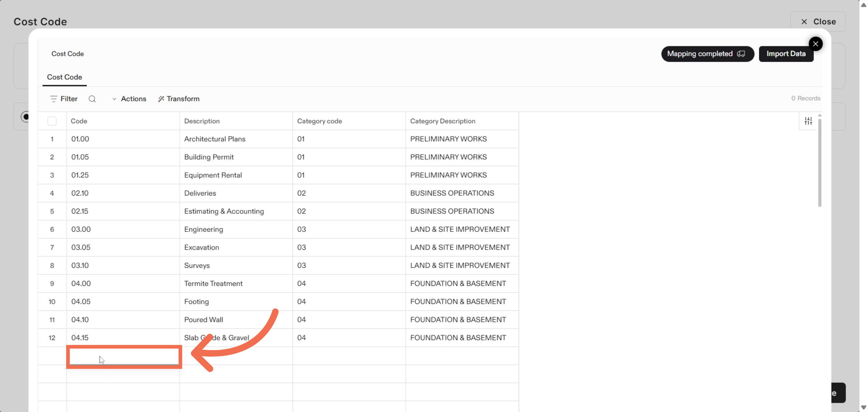Click the empty Code cell in row 13
This screenshot has height=412, width=868.
tap(124, 357)
